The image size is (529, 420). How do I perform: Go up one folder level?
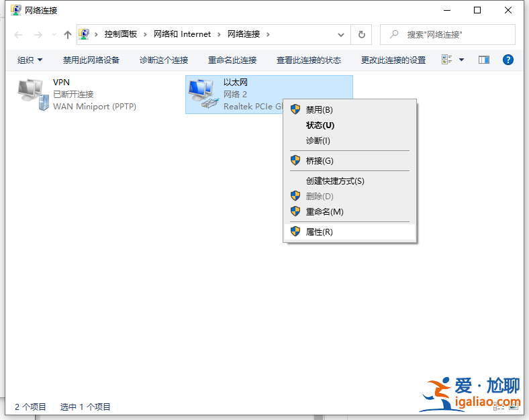[68, 35]
